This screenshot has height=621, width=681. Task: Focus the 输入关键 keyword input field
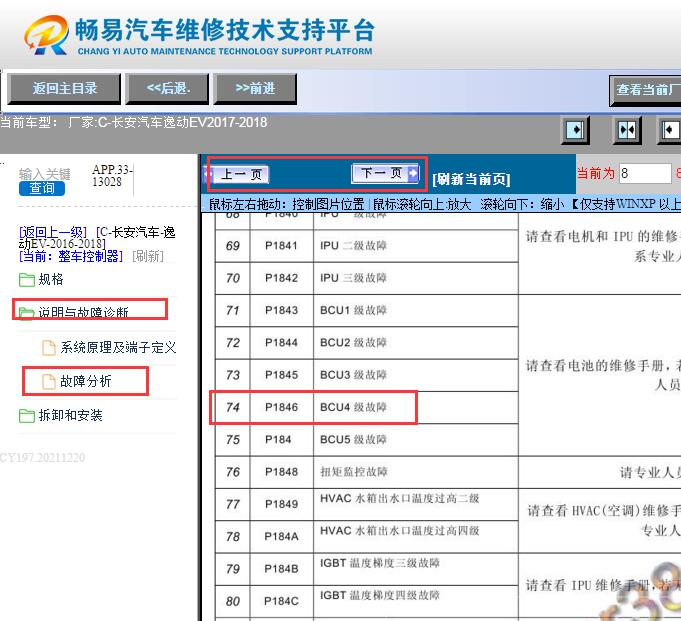[x=44, y=174]
